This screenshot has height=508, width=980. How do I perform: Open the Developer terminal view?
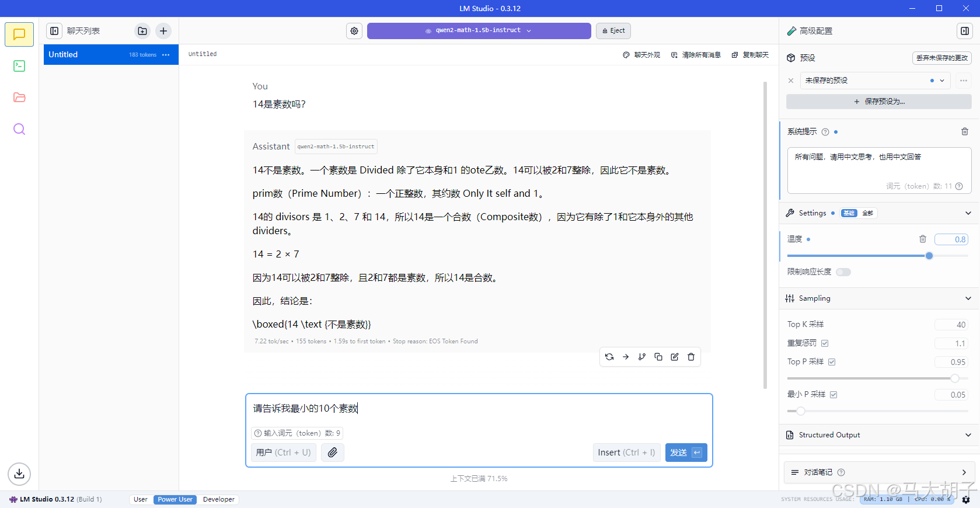tap(19, 66)
